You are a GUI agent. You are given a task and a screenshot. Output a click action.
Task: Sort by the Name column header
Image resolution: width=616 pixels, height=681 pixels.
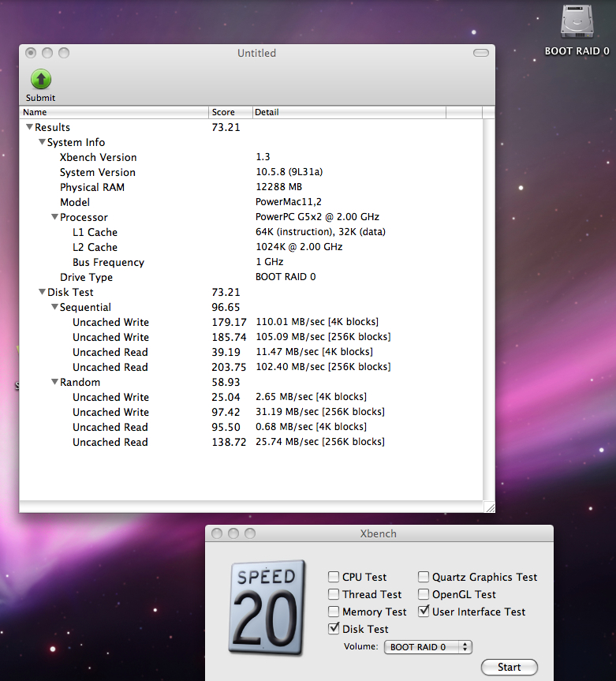[x=114, y=112]
